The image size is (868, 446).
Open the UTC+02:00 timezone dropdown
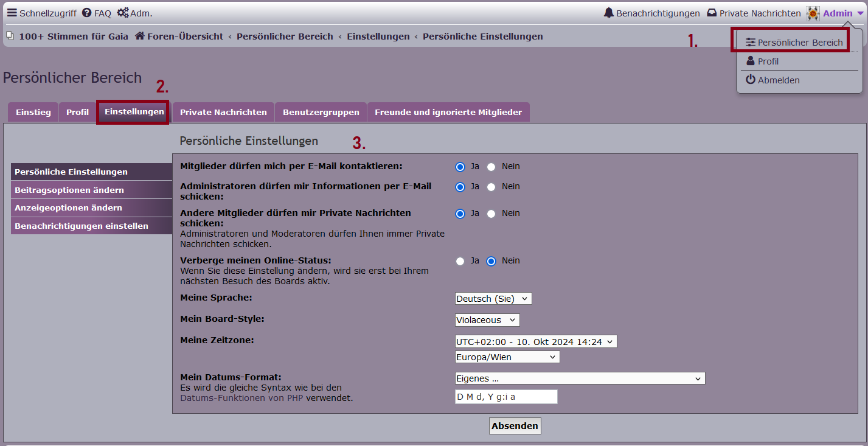pos(536,342)
